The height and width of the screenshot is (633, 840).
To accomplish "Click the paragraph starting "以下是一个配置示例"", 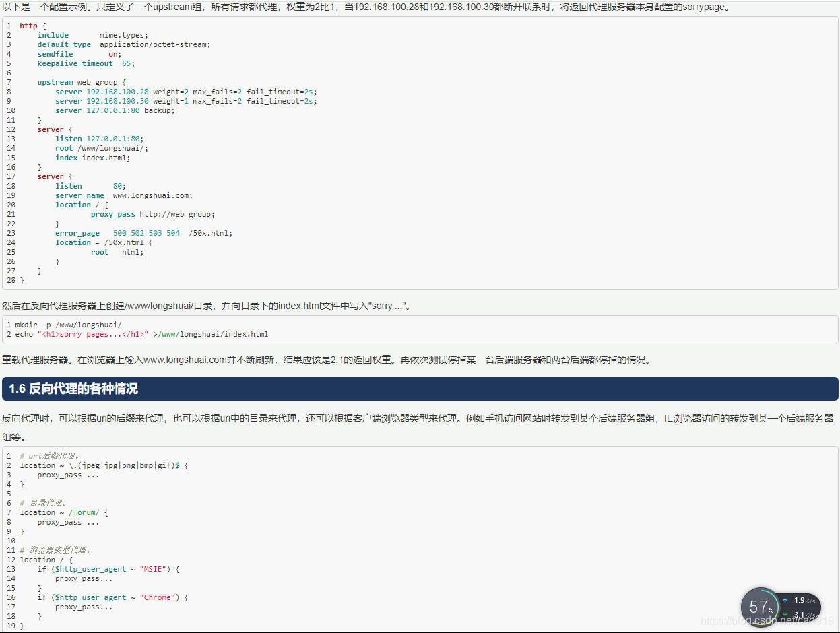I will coord(367,7).
